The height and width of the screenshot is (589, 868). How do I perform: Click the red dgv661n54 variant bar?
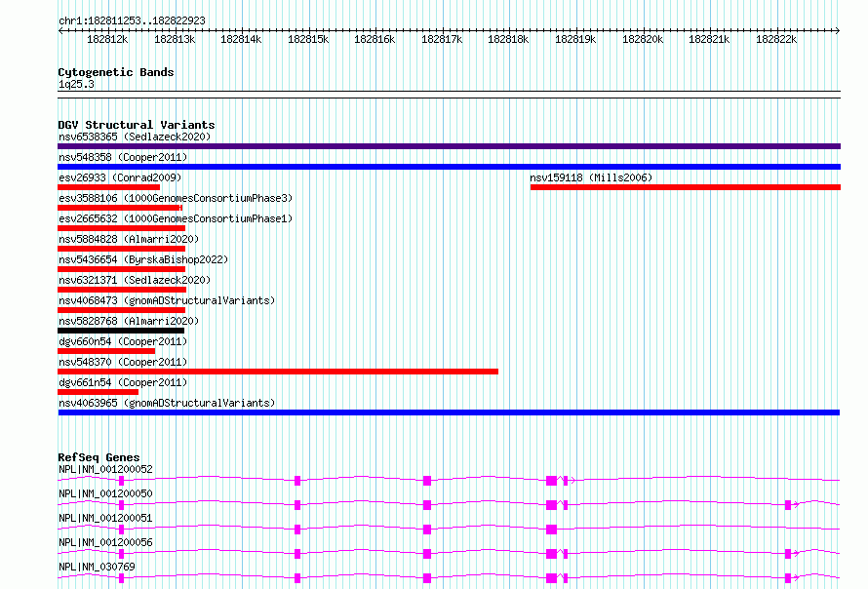click(x=98, y=392)
